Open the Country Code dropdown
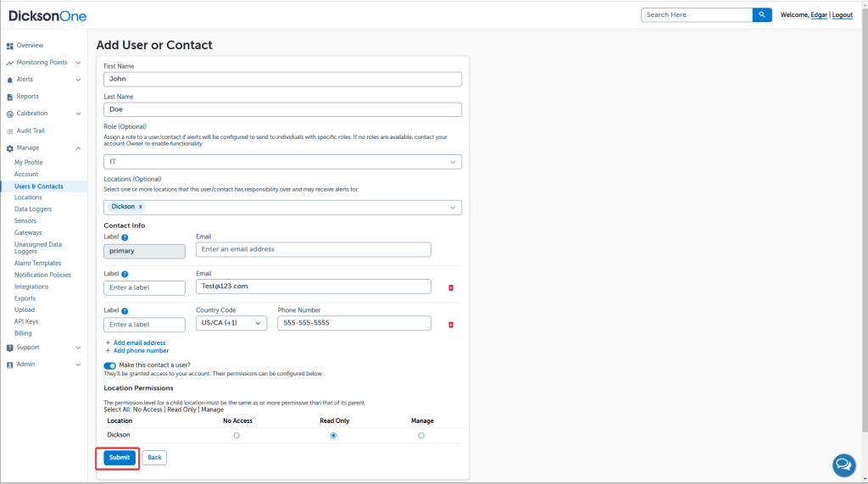868x484 pixels. pos(231,323)
